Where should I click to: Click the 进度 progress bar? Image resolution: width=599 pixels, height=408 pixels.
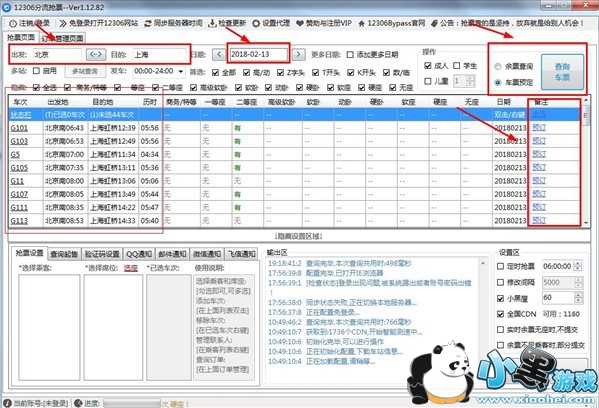(132, 403)
